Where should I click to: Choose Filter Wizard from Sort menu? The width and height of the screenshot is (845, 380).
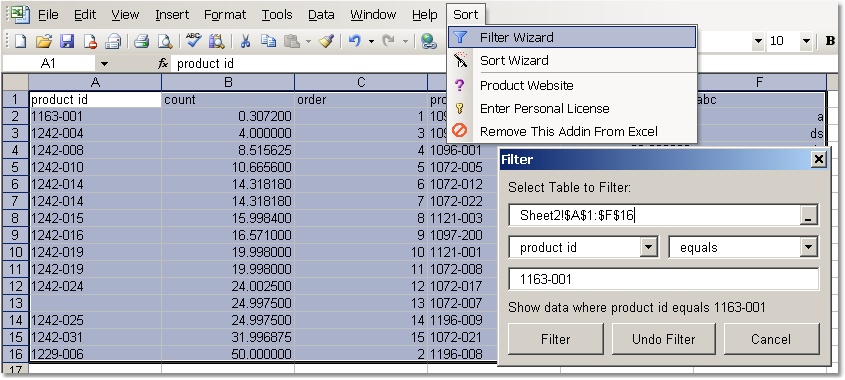pyautogui.click(x=572, y=37)
